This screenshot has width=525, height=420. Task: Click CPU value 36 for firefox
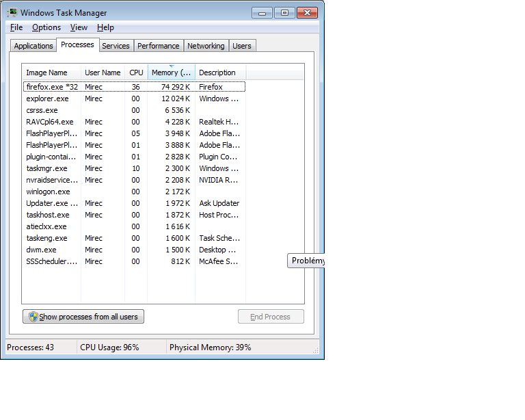135,87
